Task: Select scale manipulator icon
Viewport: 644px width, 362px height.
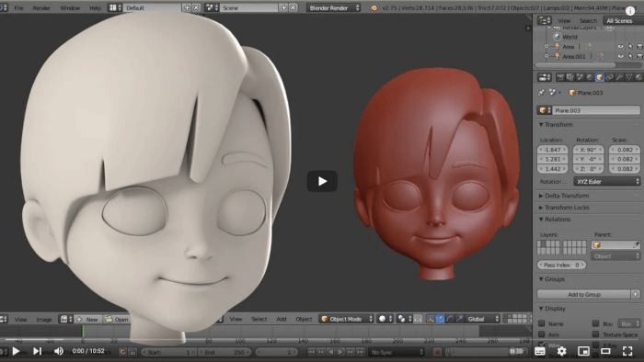Action: click(460, 319)
